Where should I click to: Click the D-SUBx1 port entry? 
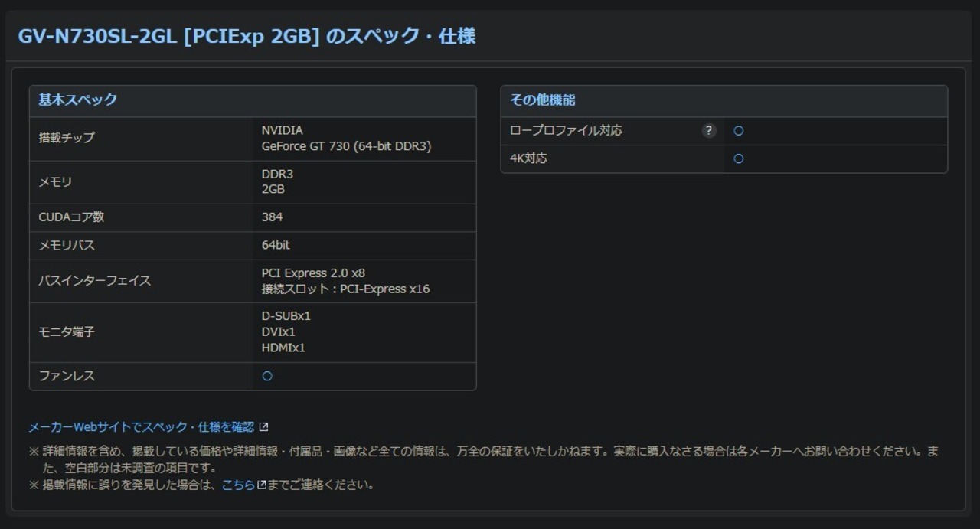(x=286, y=316)
